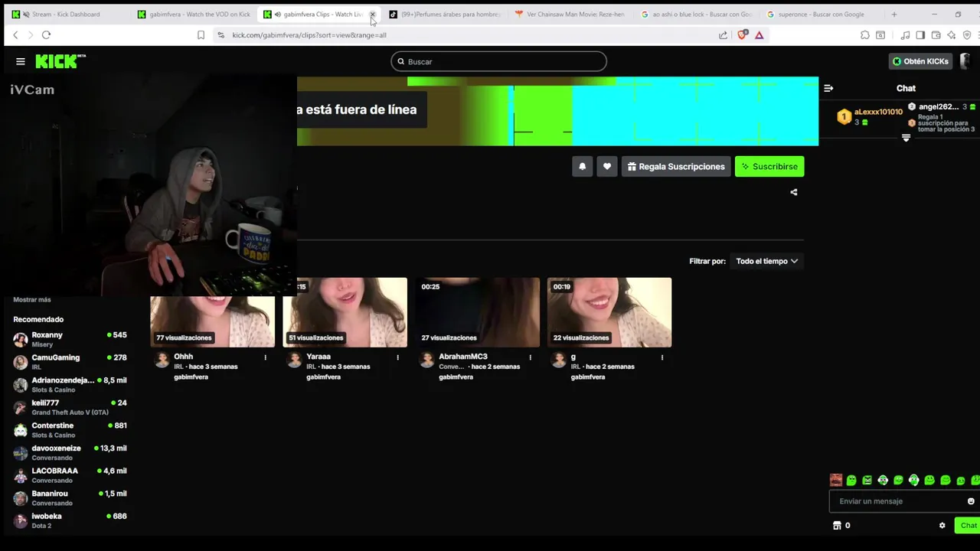
Task: Open the VPN shield icon
Action: (967, 35)
